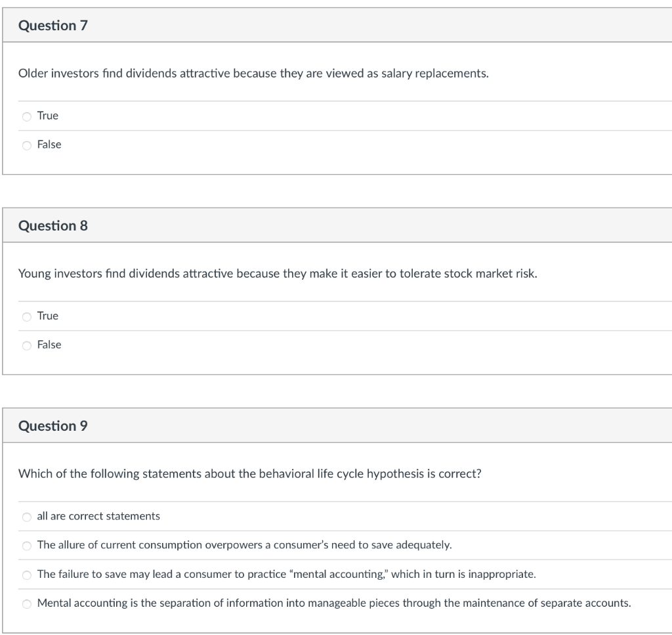Image resolution: width=672 pixels, height=635 pixels.
Task: Click the Question 8 header title
Action: click(53, 226)
